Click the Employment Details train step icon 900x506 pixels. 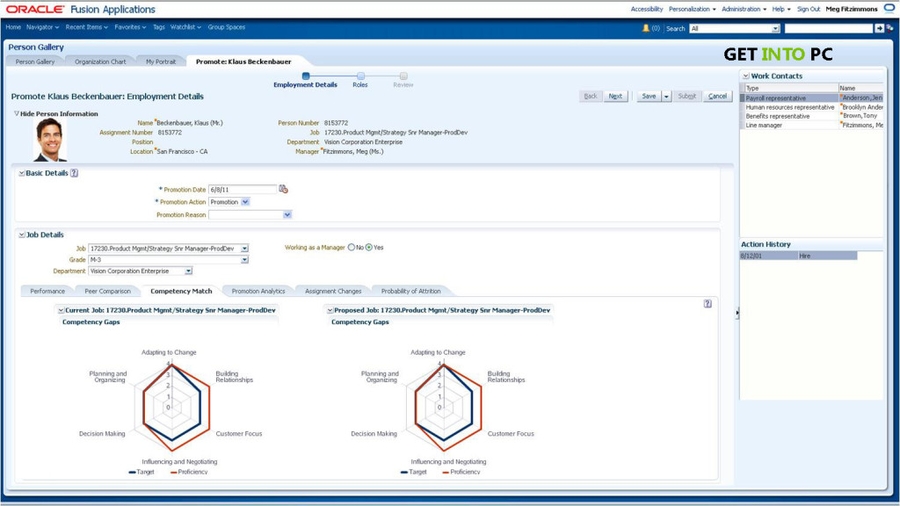click(x=305, y=76)
